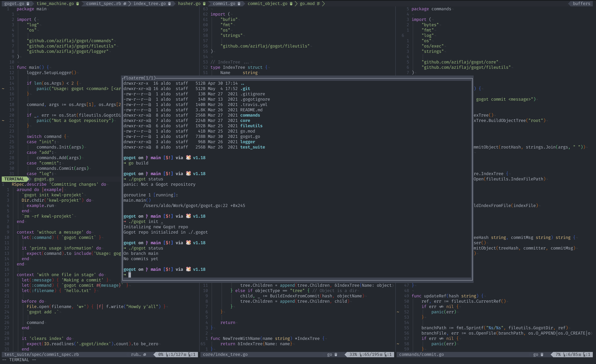Click gopher filetype icon in commit.go statusline

pos(542,354)
